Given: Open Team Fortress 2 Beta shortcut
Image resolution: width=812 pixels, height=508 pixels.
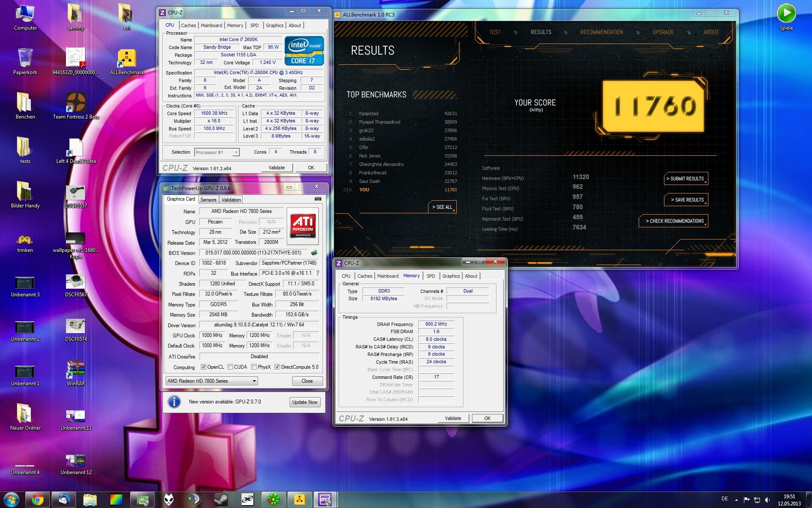Looking at the screenshot, I should click(x=76, y=106).
